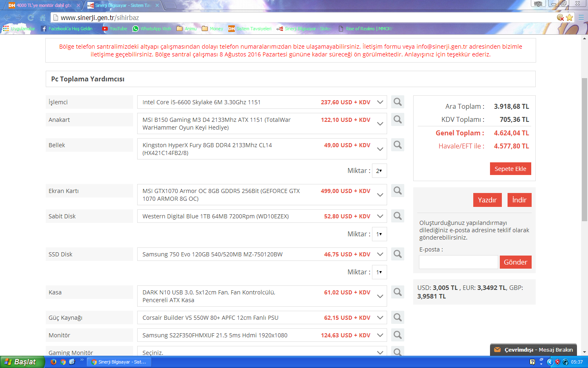Click Ekran Kartı row magnifier icon

(398, 191)
